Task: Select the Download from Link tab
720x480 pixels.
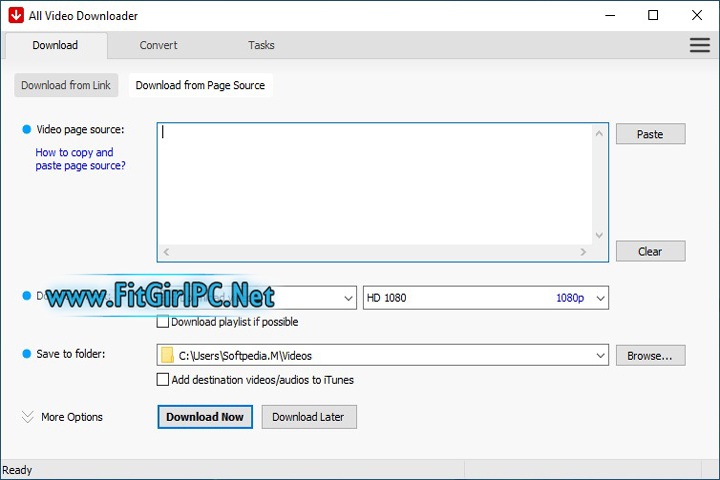Action: coord(66,85)
